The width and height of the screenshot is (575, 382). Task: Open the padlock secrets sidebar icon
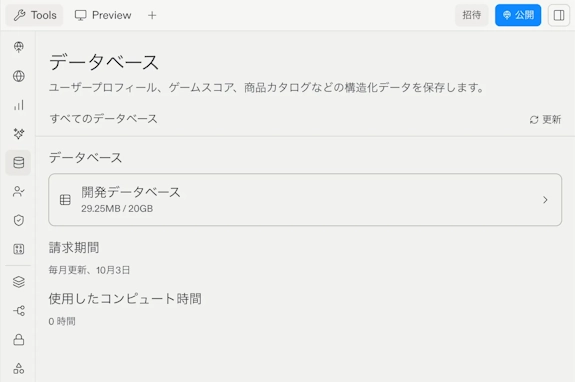coord(19,340)
